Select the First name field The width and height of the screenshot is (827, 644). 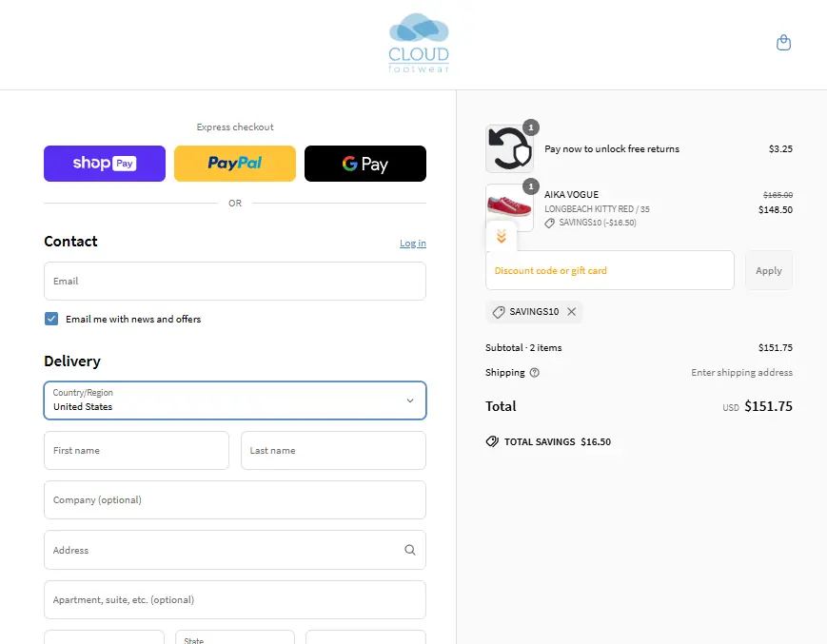(136, 451)
